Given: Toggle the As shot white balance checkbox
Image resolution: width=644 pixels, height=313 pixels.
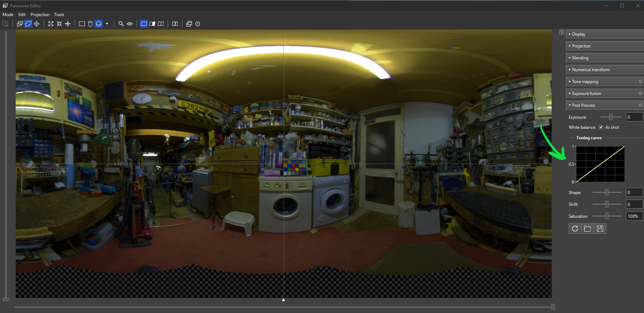Looking at the screenshot, I should (x=601, y=127).
